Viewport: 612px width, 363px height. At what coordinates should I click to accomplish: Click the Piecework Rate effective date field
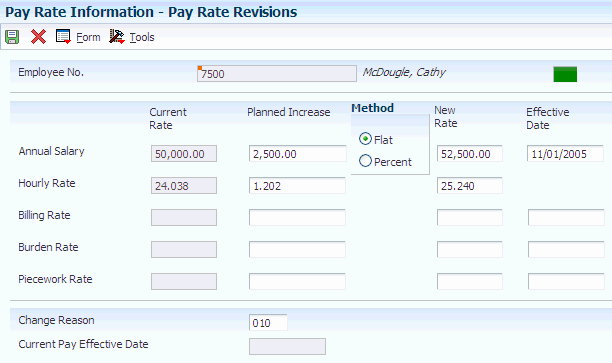[566, 281]
